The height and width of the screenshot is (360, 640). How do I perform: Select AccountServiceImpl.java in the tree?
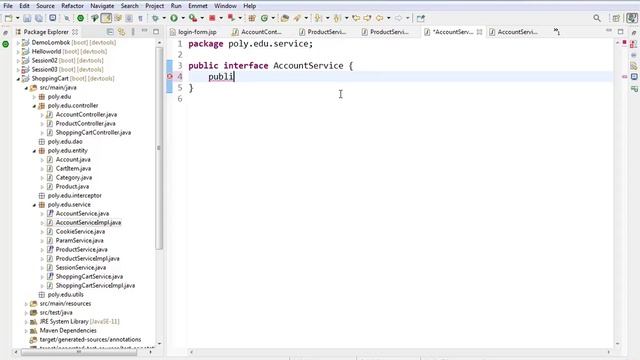pos(88,222)
